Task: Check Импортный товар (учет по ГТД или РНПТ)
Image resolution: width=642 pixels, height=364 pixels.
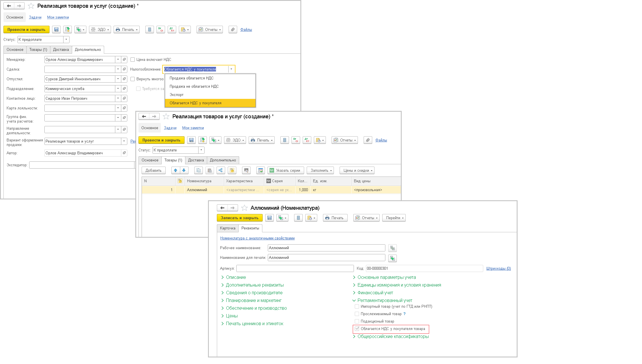Action: click(x=357, y=307)
